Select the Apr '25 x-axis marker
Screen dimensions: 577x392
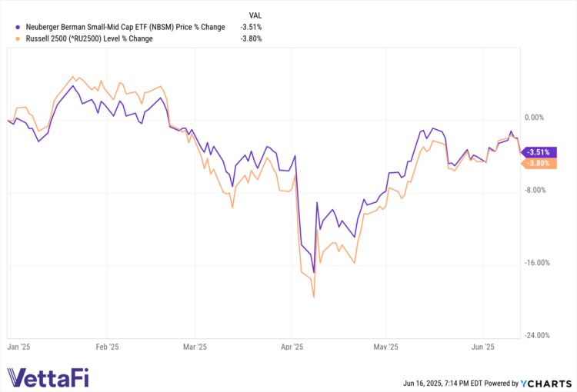(x=292, y=347)
